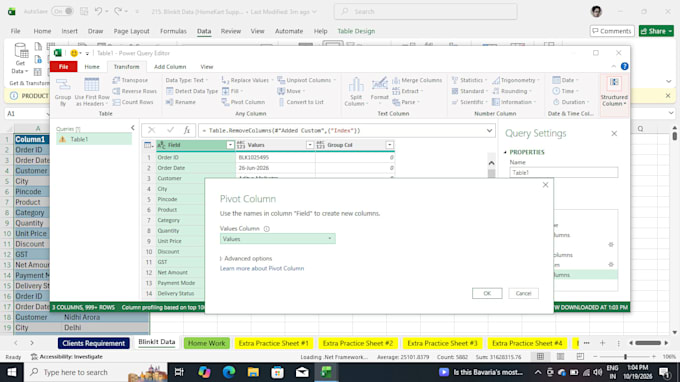
Task: Click the Rename column command
Action: click(x=180, y=102)
